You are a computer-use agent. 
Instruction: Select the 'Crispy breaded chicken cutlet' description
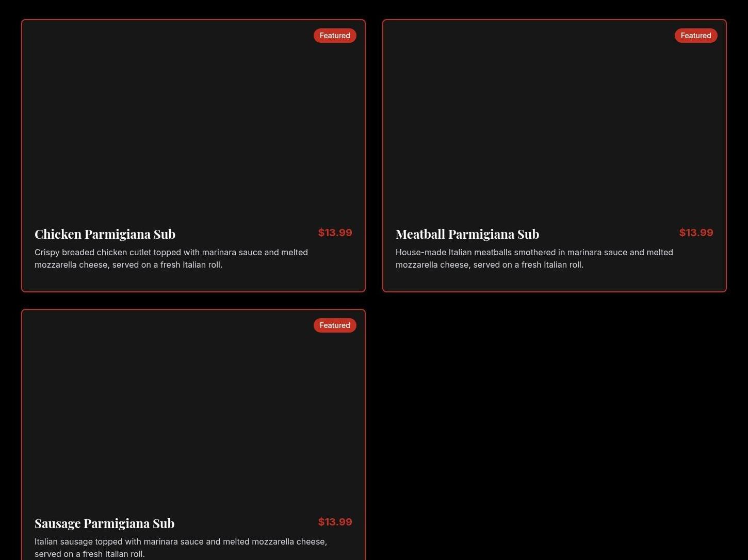pyautogui.click(x=171, y=258)
